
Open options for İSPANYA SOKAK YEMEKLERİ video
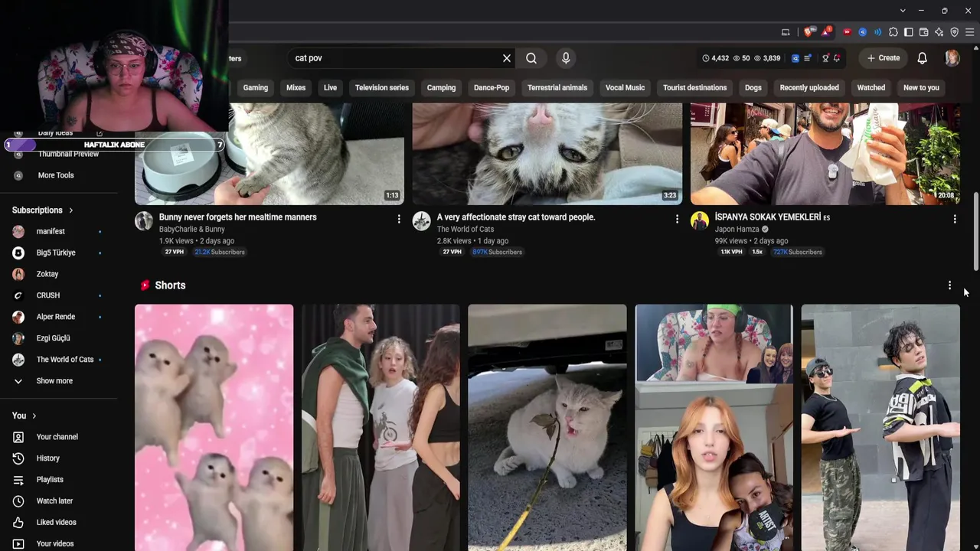tap(955, 219)
